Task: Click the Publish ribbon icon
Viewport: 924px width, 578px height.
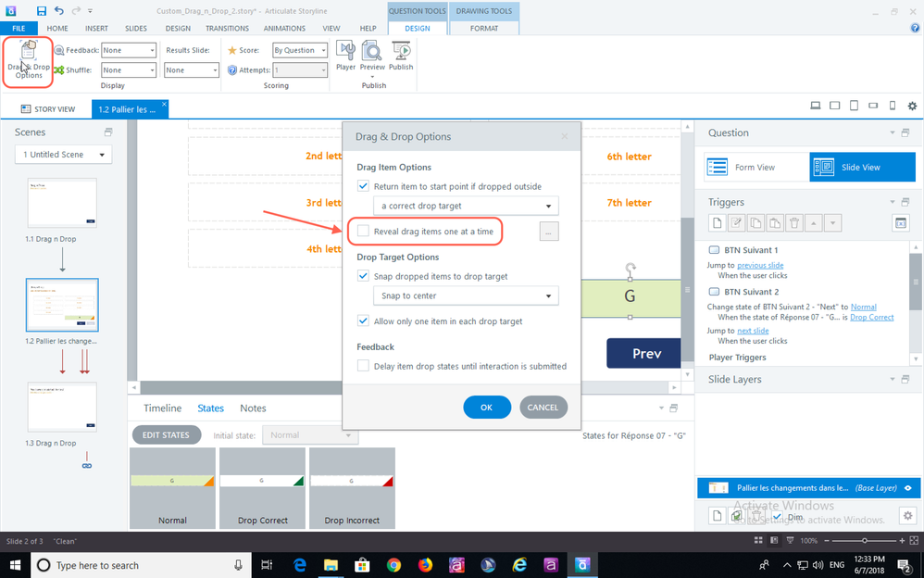Action: [401, 56]
